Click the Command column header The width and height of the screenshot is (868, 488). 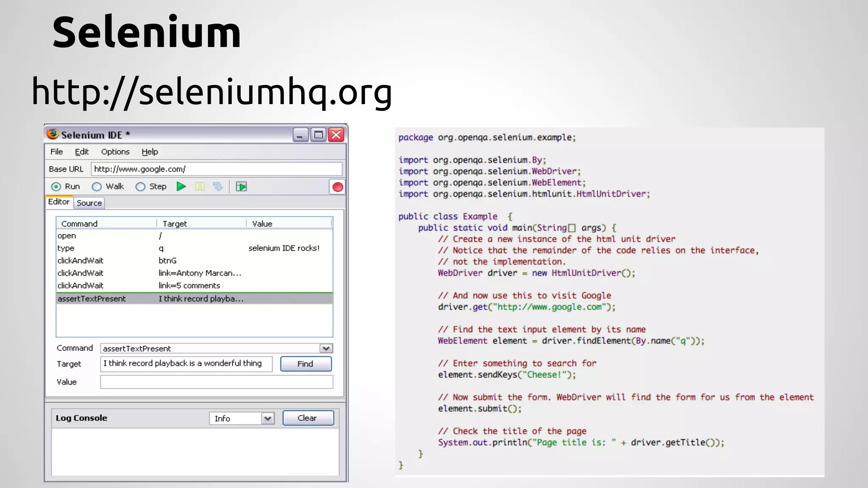tap(106, 224)
